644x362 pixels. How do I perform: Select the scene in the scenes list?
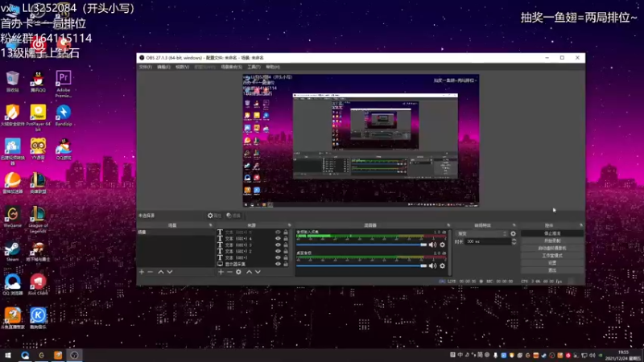pos(175,232)
